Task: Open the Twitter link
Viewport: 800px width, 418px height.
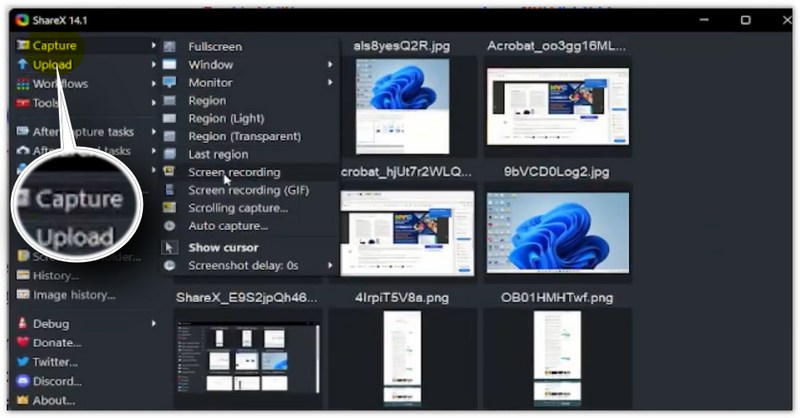Action: (55, 362)
